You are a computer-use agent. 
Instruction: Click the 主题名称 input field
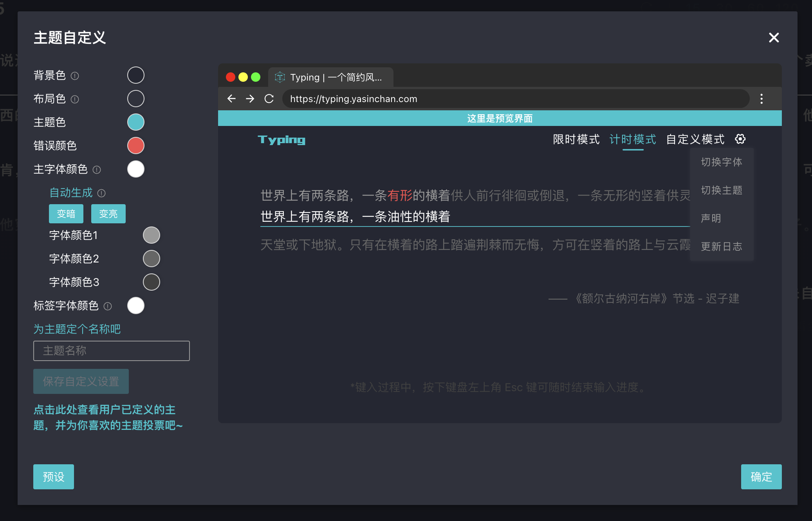click(111, 351)
